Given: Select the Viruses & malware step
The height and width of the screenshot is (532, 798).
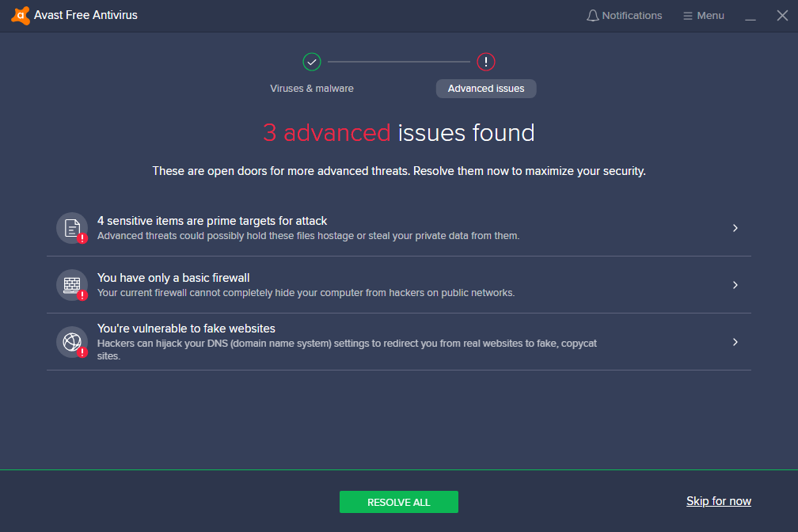Looking at the screenshot, I should tap(312, 89).
